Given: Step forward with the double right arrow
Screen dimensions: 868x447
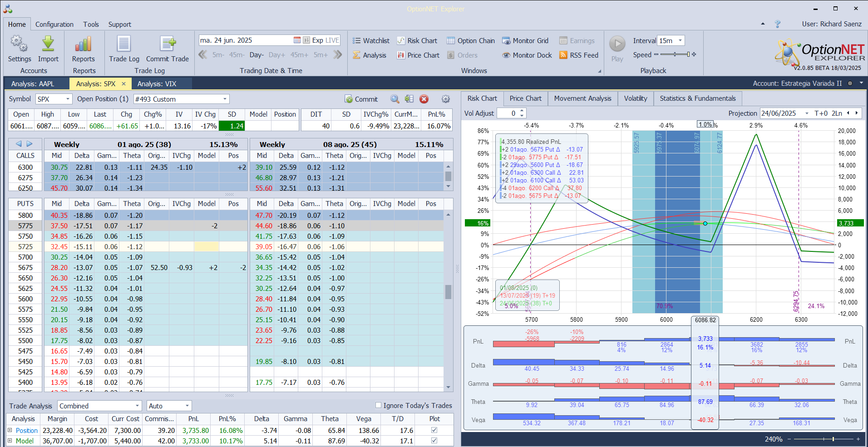Looking at the screenshot, I should coord(337,54).
